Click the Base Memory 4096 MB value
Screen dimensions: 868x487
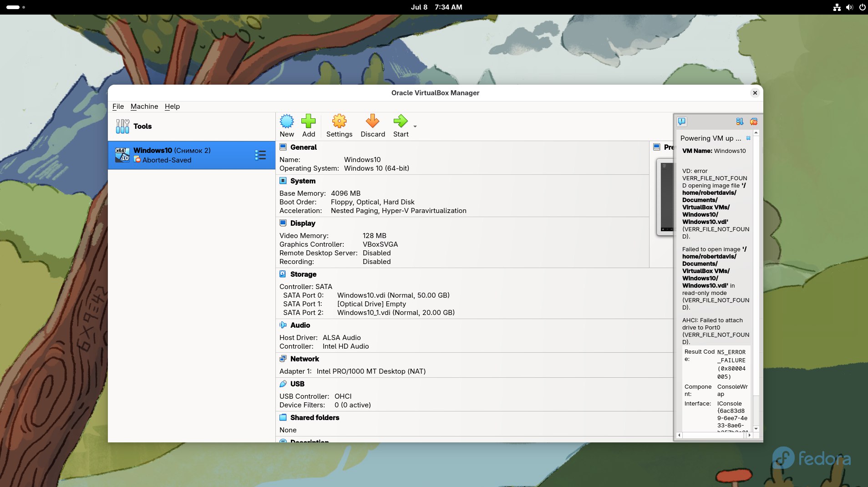point(345,193)
